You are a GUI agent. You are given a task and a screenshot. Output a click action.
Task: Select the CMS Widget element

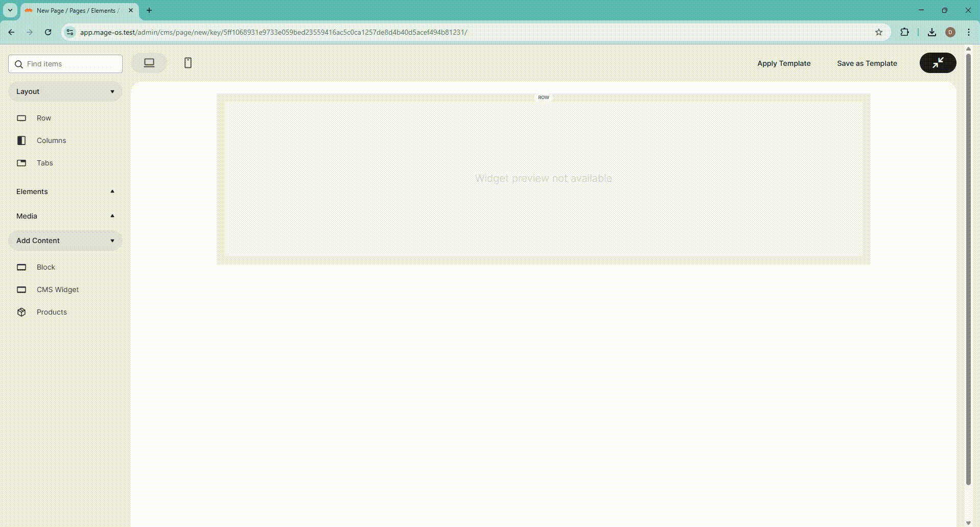point(57,290)
